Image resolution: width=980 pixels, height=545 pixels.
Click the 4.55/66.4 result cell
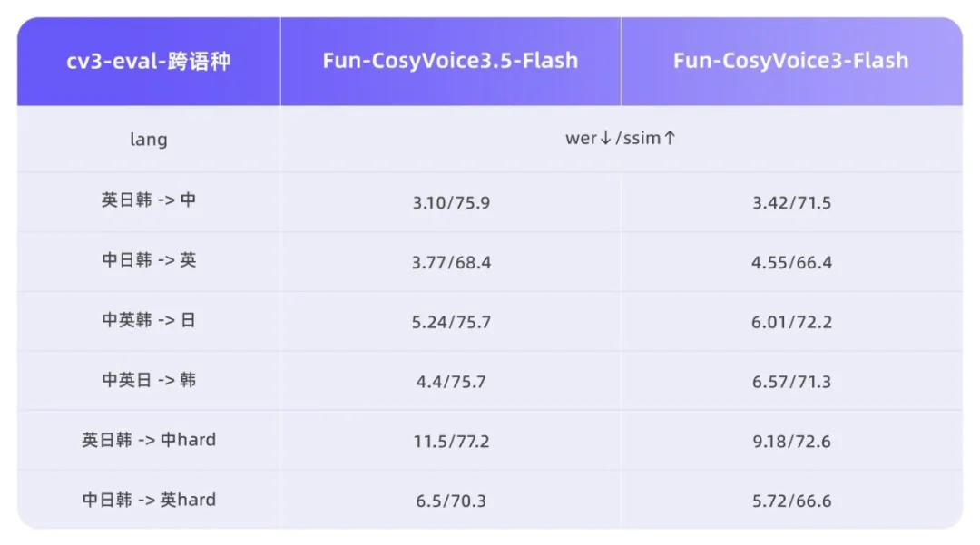(x=790, y=263)
